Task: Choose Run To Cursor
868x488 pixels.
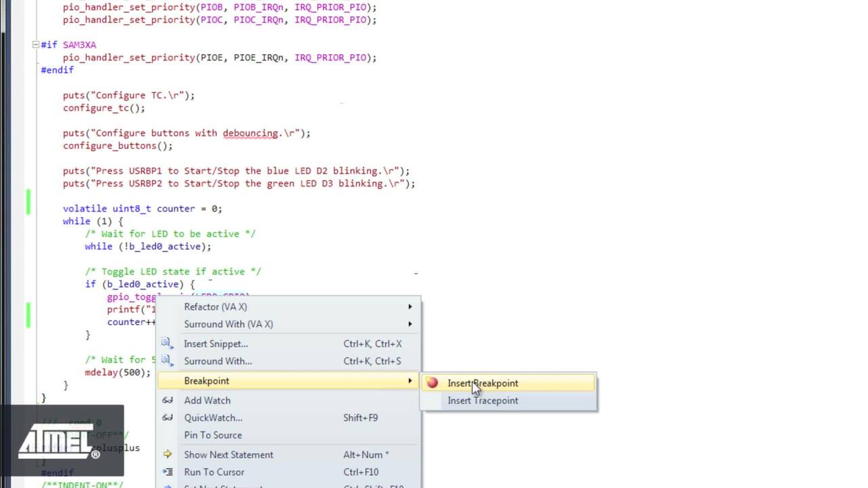Action: click(x=214, y=472)
